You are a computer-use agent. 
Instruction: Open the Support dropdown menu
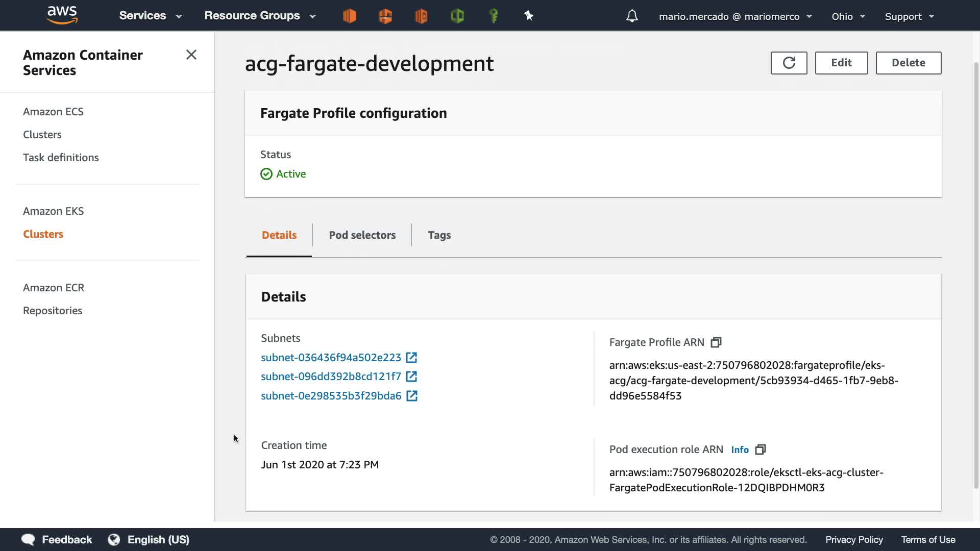click(909, 16)
